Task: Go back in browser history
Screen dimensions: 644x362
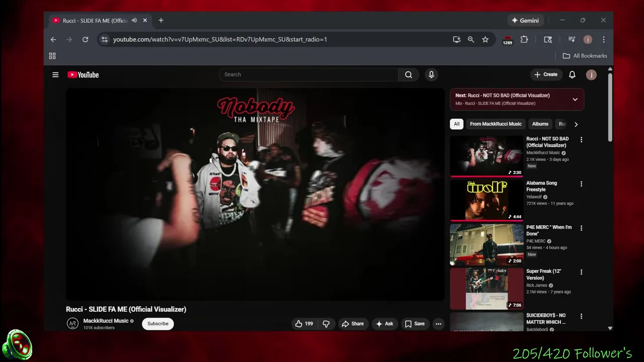Action: click(x=53, y=39)
